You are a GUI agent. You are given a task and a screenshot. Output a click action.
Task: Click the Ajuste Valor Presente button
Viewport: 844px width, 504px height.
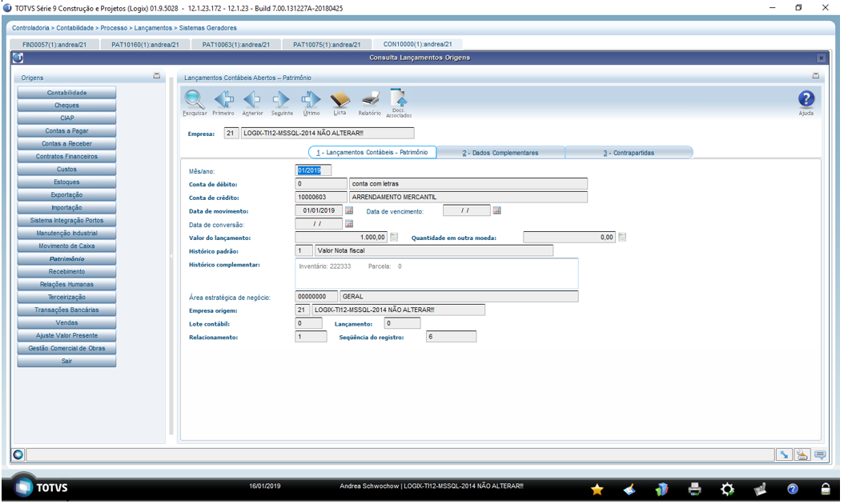[x=66, y=335]
